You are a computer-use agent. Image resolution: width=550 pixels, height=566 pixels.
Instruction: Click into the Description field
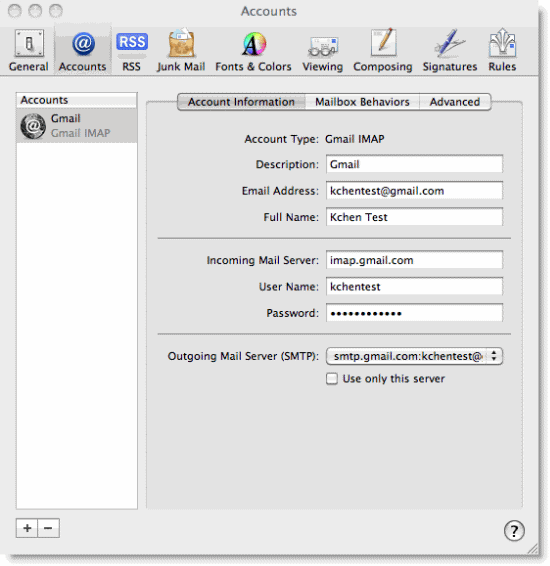coord(414,164)
